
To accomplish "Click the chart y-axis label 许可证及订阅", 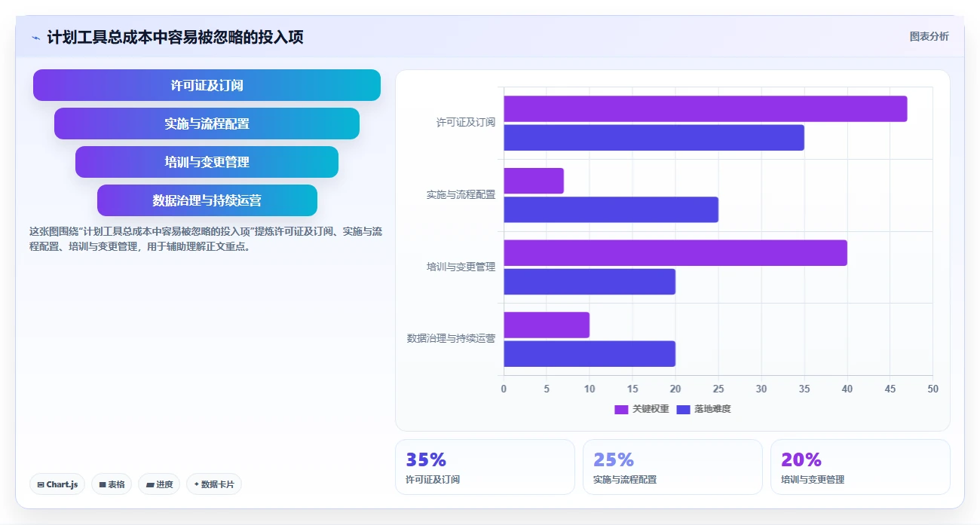I will pyautogui.click(x=466, y=122).
